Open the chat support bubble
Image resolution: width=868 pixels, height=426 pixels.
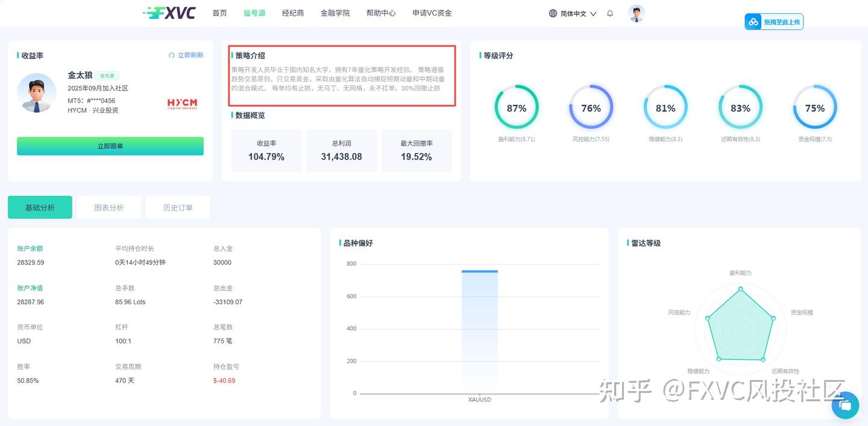[845, 406]
